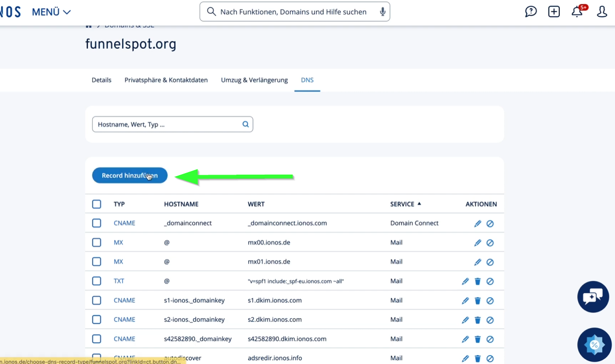615x364 pixels.
Task: Edit the _domainconnect CNAME record
Action: 478,223
